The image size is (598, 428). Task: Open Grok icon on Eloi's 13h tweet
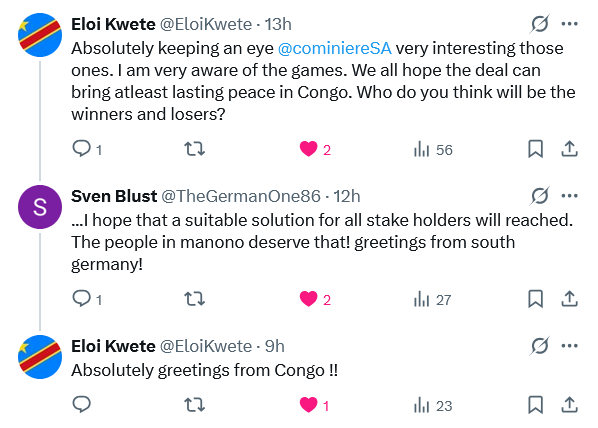(540, 24)
